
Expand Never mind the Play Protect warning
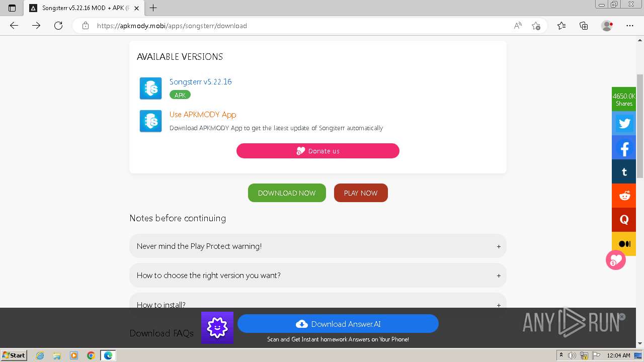pos(318,246)
